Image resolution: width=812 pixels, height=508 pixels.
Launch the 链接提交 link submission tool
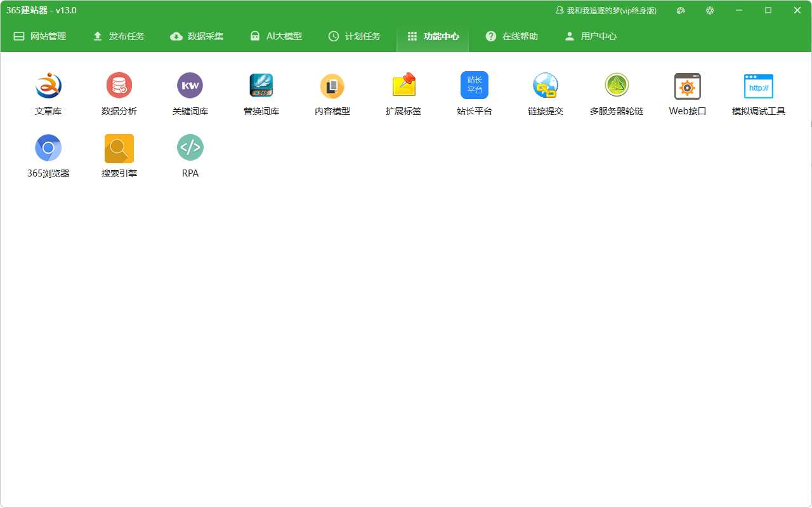tap(546, 86)
